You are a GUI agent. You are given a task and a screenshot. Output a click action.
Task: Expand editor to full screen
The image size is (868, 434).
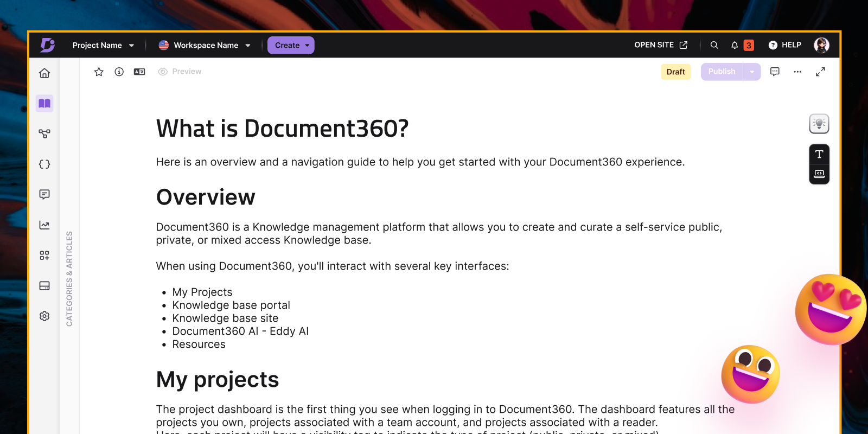[820, 72]
